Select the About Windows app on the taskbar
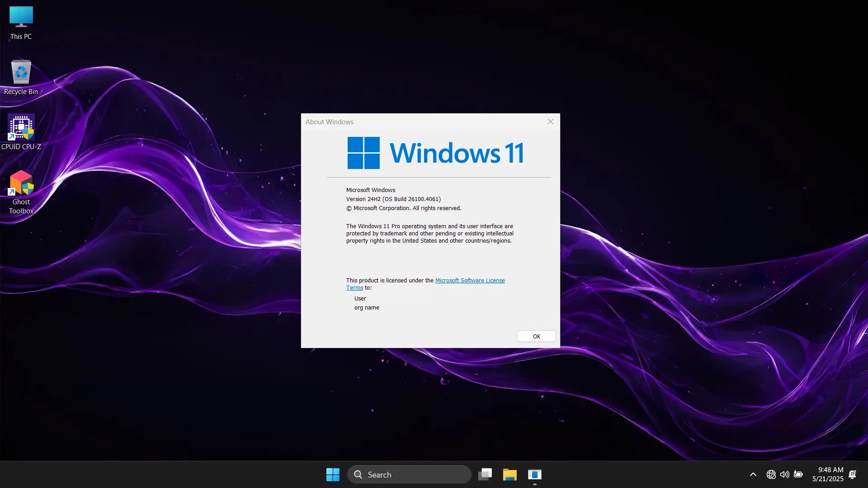The height and width of the screenshot is (488, 868). (x=534, y=474)
